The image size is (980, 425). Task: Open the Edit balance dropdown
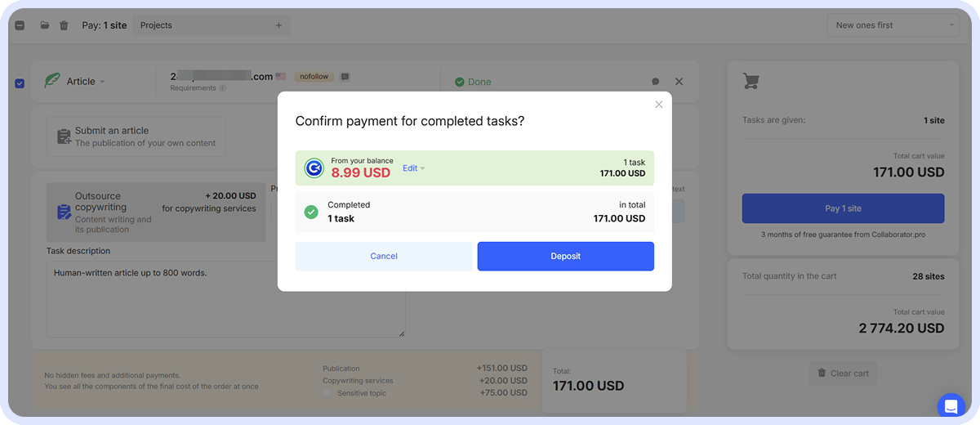(413, 168)
